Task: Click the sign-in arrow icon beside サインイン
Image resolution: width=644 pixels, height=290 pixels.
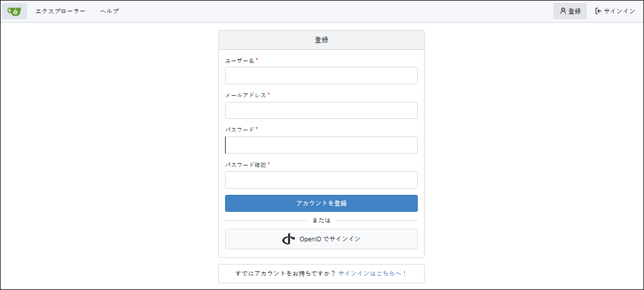Action: point(598,11)
